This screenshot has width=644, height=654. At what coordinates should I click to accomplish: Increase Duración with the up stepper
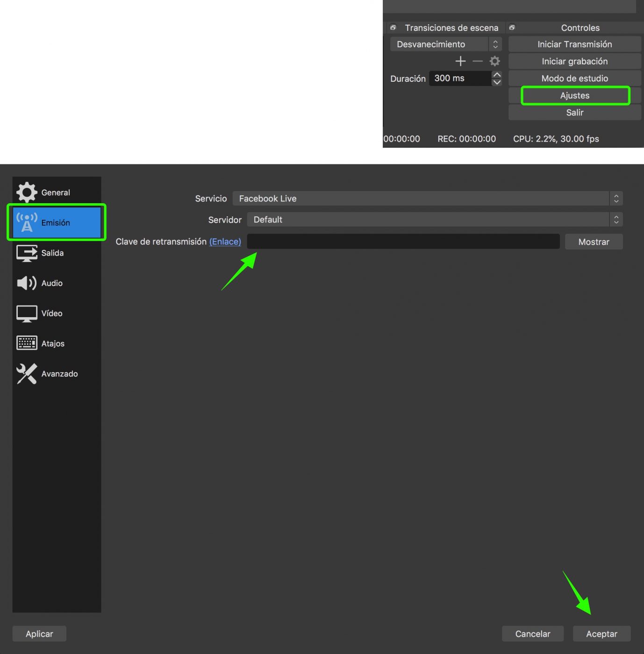click(x=497, y=75)
